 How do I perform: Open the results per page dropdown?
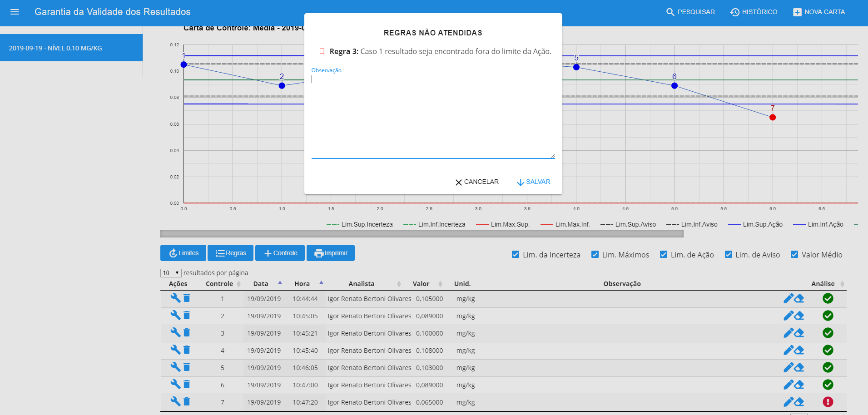pyautogui.click(x=171, y=273)
